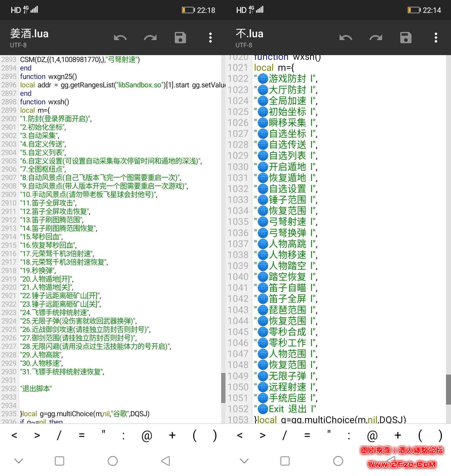Open overflow menu of 不.lua editor

click(x=436, y=38)
